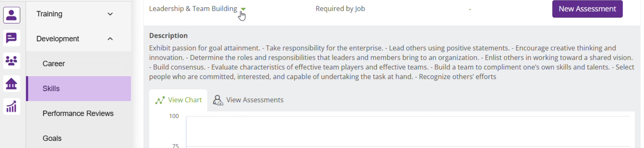
Task: Go to Performance Reviews
Action: pos(78,113)
